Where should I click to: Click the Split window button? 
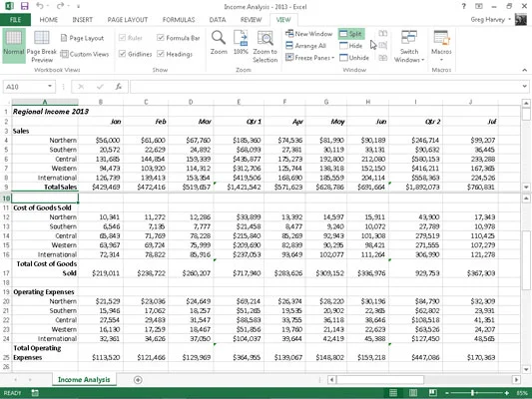click(x=351, y=34)
